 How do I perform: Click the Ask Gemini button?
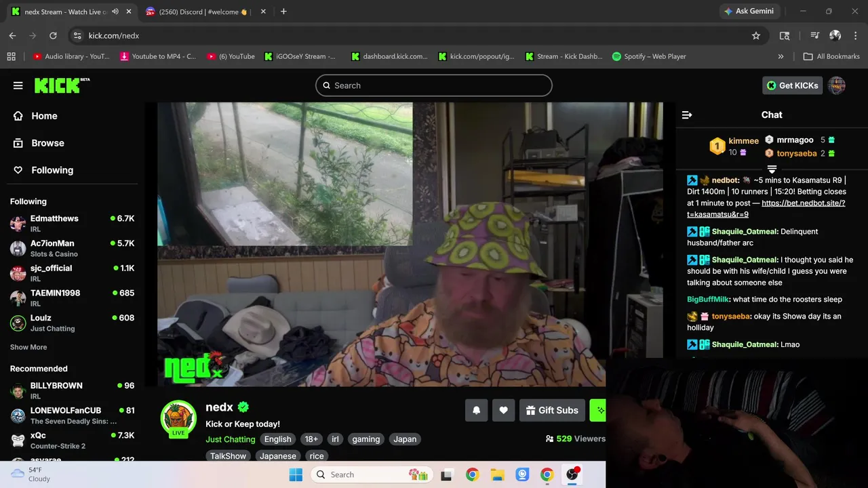[x=749, y=12]
